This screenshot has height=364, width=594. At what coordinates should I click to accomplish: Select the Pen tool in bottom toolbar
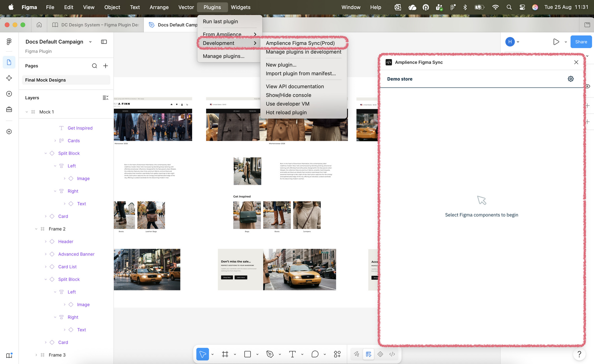[x=270, y=354]
